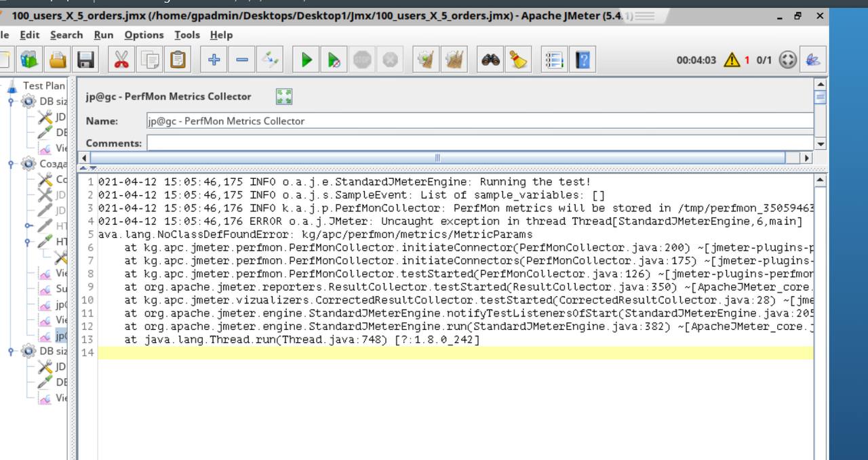Click log line 5 NoClassDefFoundError text

tap(315, 234)
